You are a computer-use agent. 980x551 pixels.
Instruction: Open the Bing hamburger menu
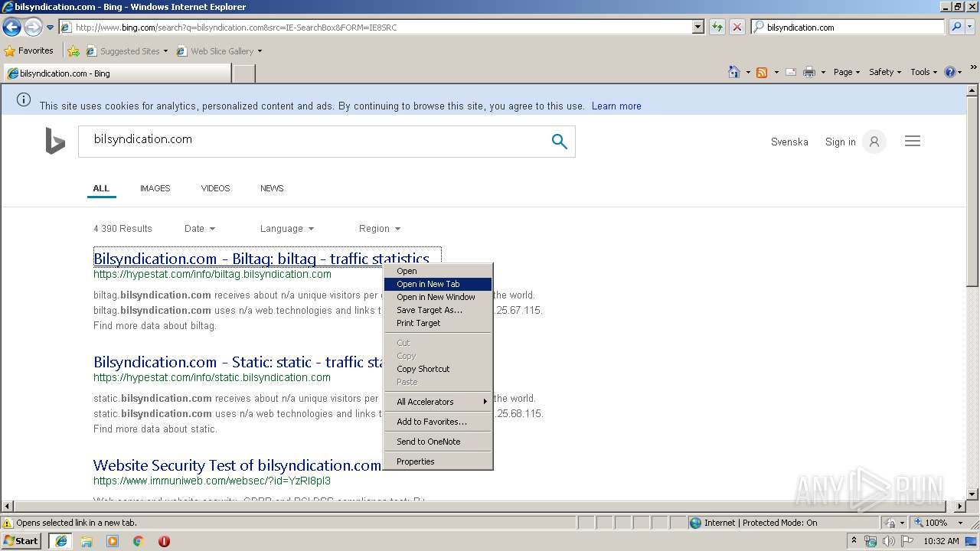tap(913, 142)
